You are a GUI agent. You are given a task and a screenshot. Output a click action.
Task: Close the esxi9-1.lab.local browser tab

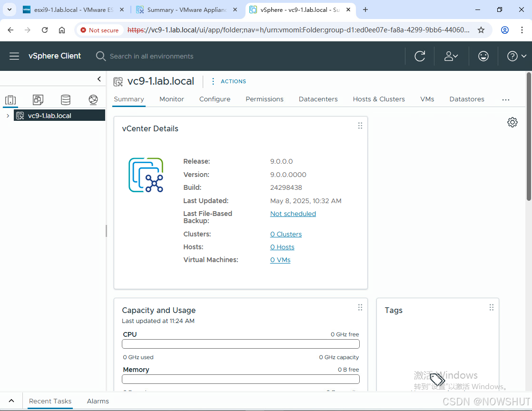tap(122, 10)
